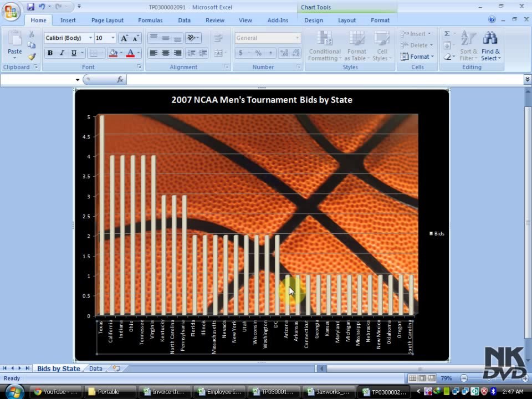Decrease the indent
Viewport: 532px width, 399px height.
tap(191, 53)
